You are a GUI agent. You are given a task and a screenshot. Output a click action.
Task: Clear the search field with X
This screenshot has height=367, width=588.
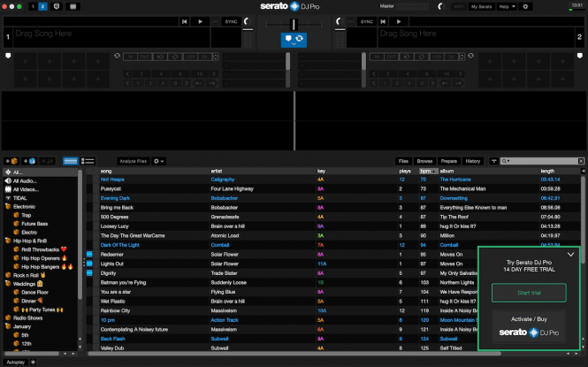581,161
